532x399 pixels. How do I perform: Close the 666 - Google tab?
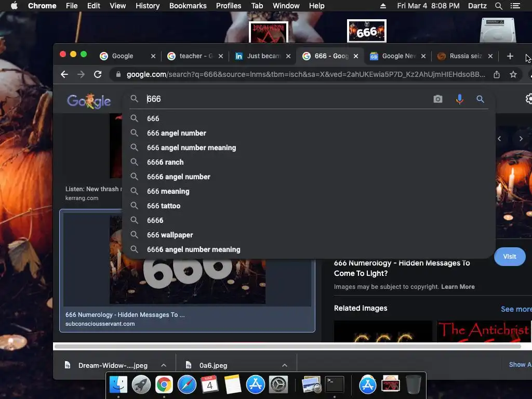pyautogui.click(x=356, y=56)
